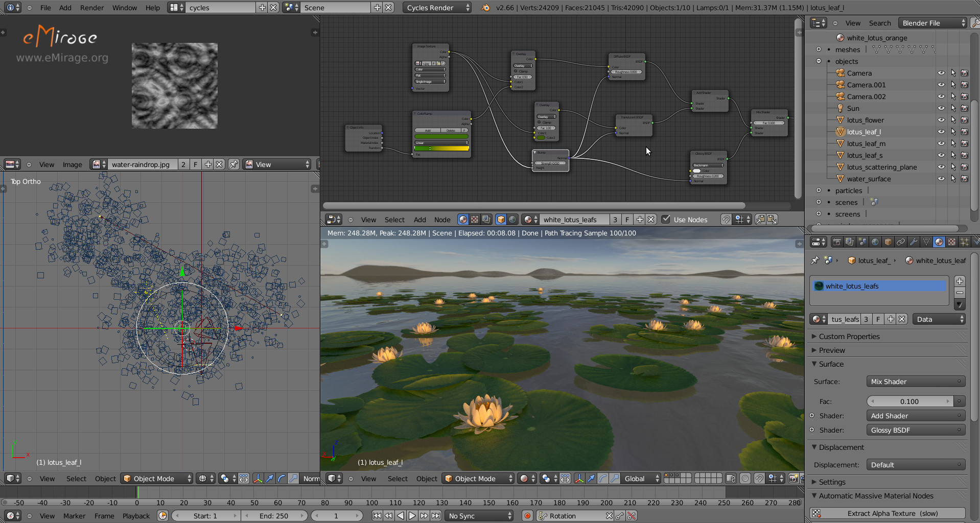Screen dimensions: 980x523
Task: Click the Add Shader button
Action: (x=916, y=416)
